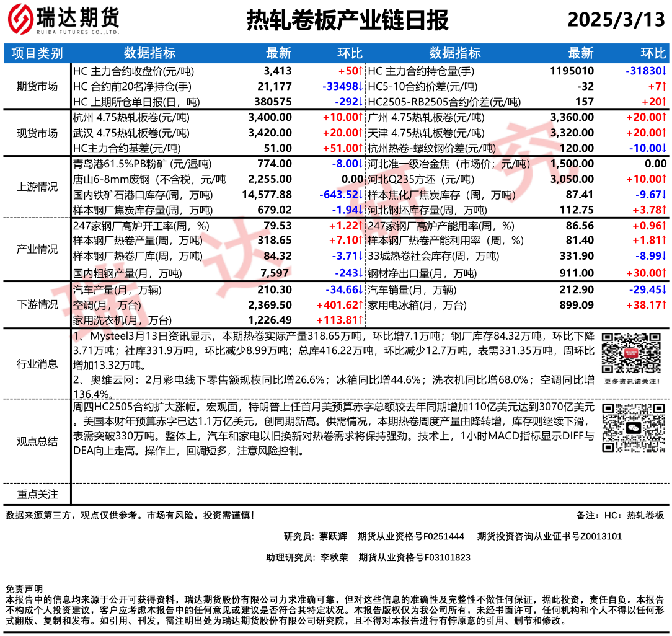Click the 青岛港61.5%PB粉矿 label

[x=143, y=164]
